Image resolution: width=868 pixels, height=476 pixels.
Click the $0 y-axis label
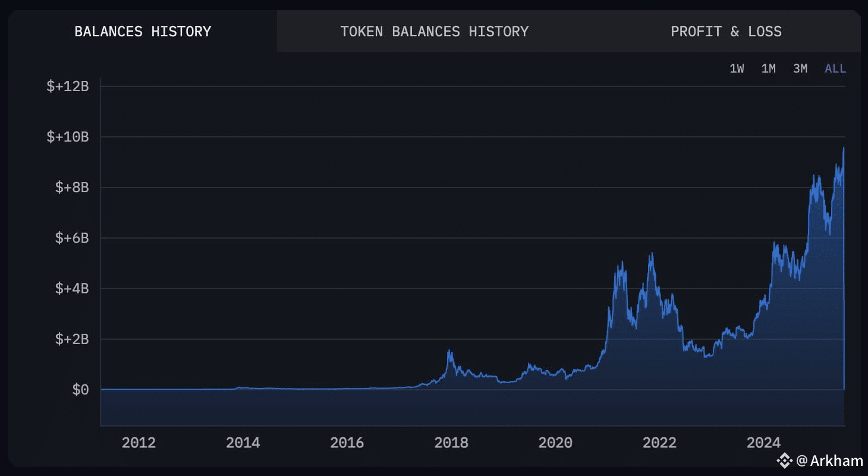[80, 390]
